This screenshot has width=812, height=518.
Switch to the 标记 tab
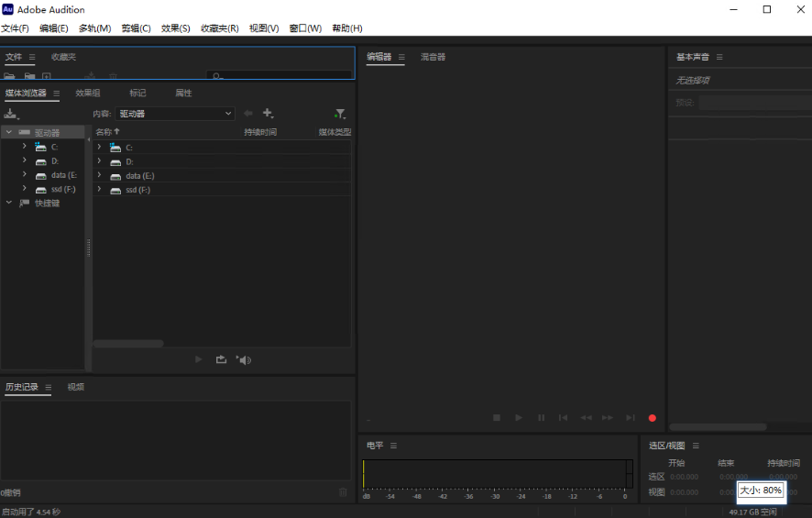pos(137,94)
